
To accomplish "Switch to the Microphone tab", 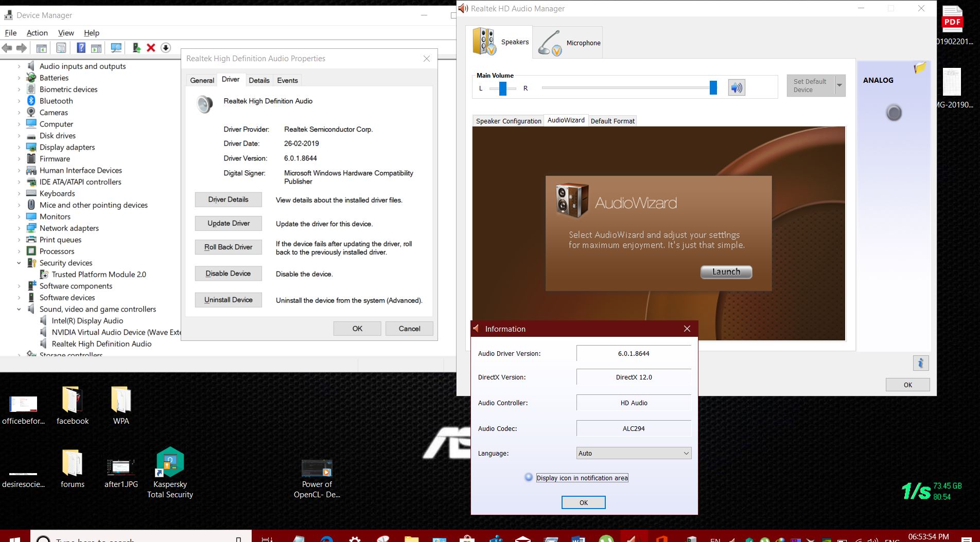I will (569, 43).
